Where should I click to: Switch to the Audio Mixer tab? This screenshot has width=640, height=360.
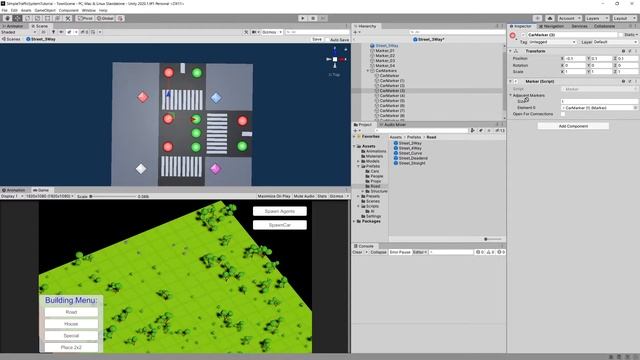coord(393,124)
